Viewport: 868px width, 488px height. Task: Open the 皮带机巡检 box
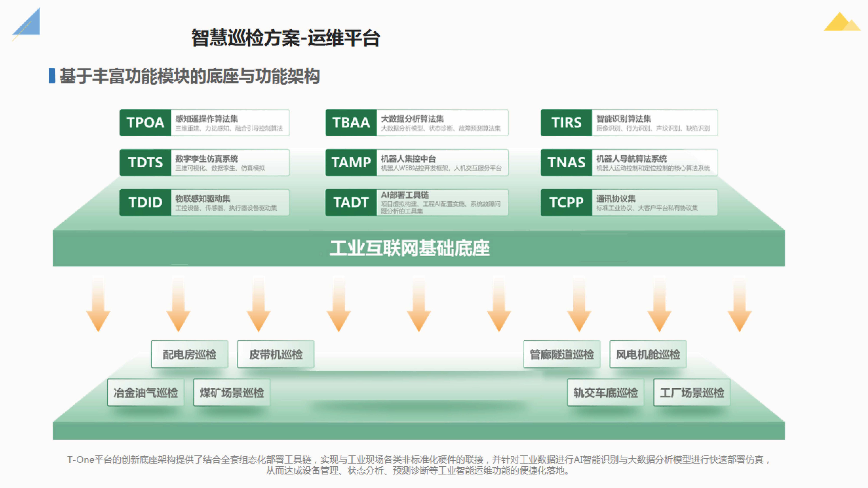[x=276, y=354]
